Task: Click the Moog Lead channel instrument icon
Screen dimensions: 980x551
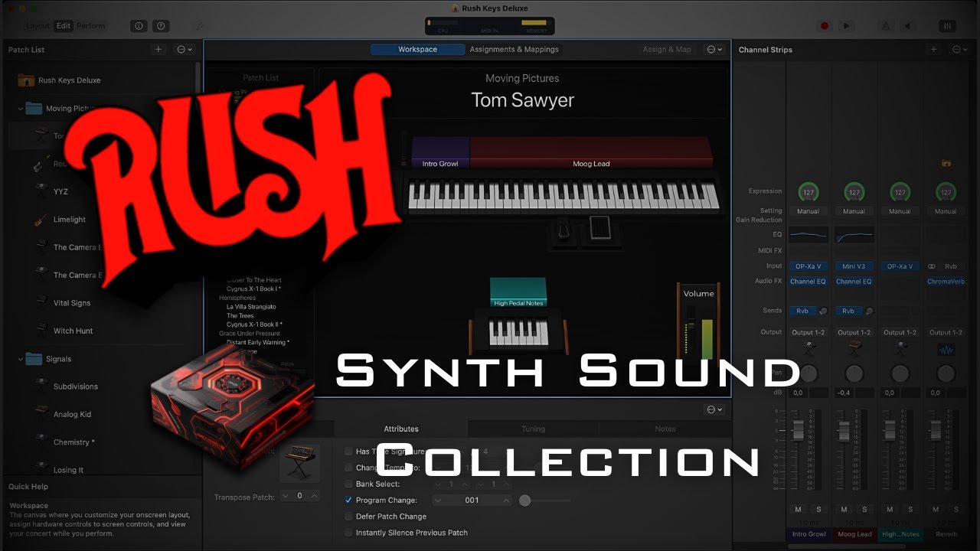Action: coord(854,348)
